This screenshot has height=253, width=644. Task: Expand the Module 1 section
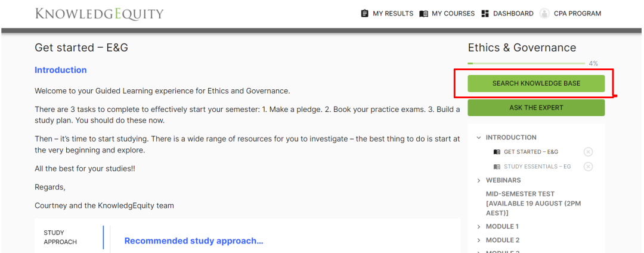479,227
